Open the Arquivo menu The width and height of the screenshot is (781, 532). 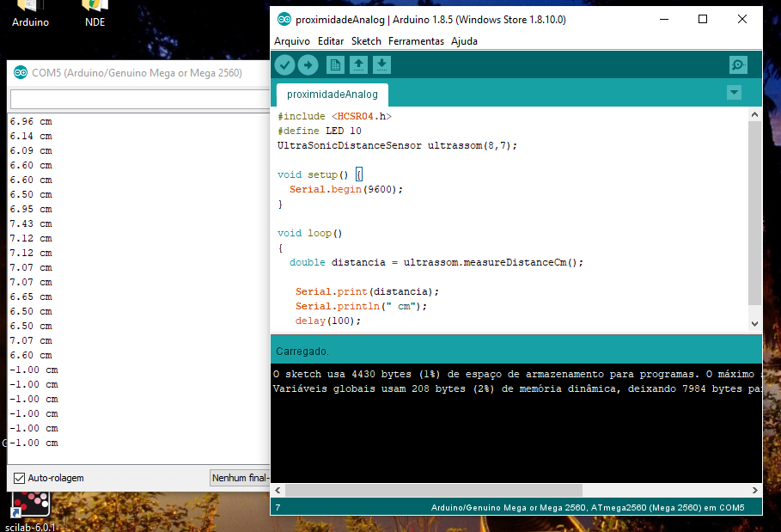tap(291, 41)
